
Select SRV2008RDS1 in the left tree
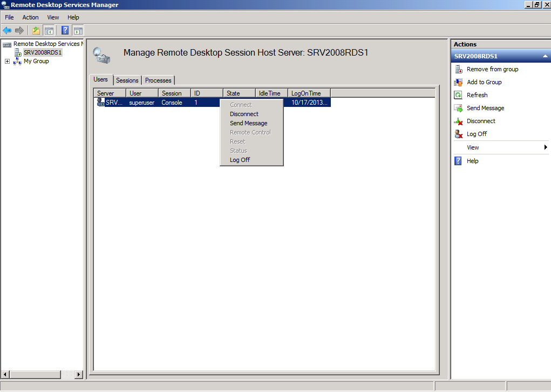[43, 53]
